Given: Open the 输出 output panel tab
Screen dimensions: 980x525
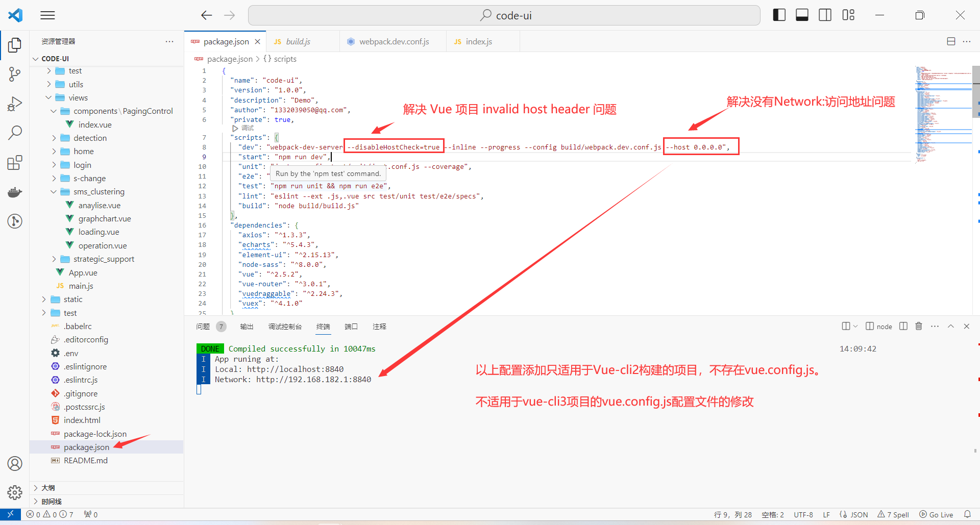Looking at the screenshot, I should pos(247,327).
